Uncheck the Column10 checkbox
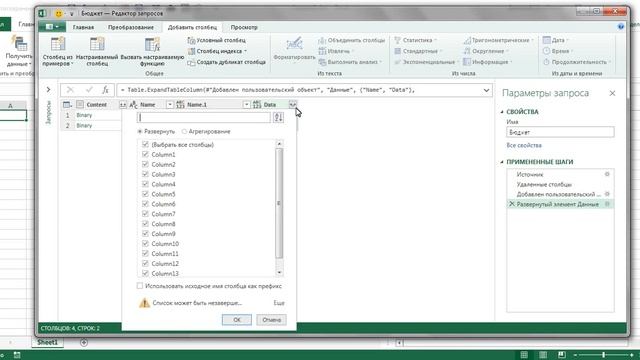Screen dimensions: 640x360 coord(145,244)
